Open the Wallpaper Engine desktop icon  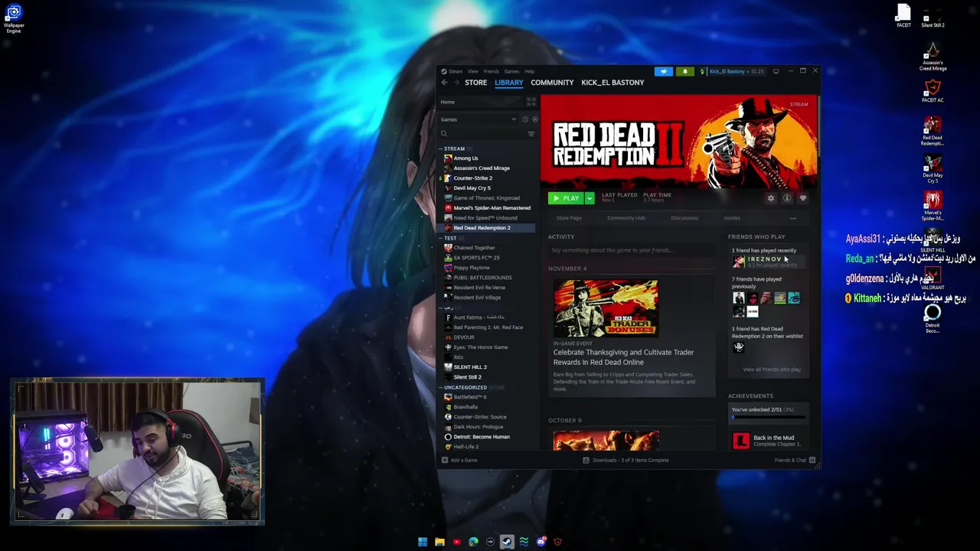[x=14, y=19]
